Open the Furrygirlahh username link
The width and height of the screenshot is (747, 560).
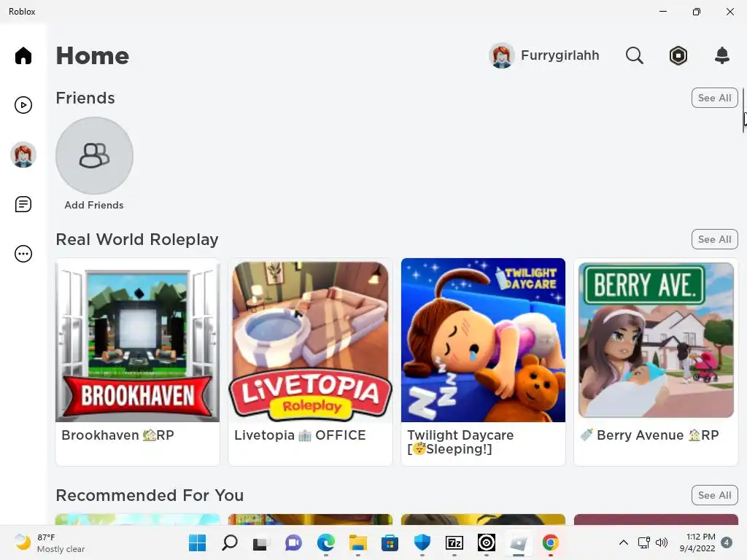(x=560, y=55)
